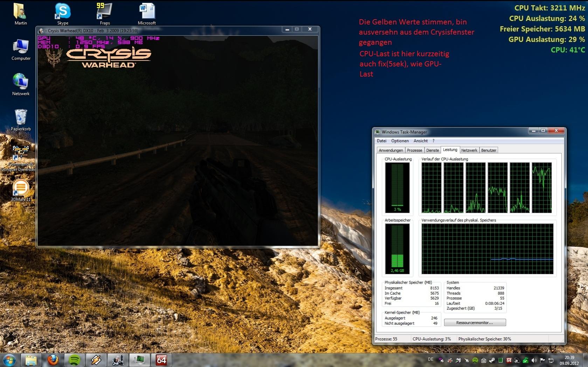The image size is (588, 367).
Task: Click the "Handles" value 21339
Action: pyautogui.click(x=499, y=288)
